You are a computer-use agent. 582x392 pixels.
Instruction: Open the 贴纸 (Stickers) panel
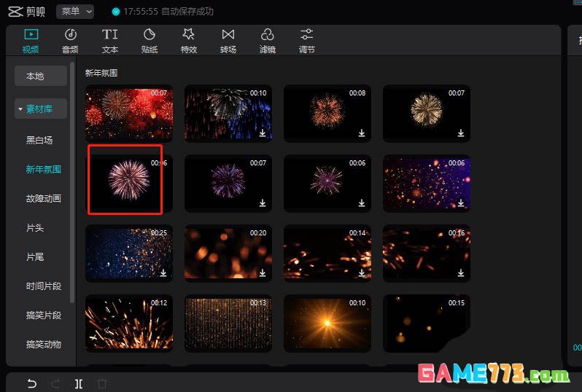[x=149, y=41]
